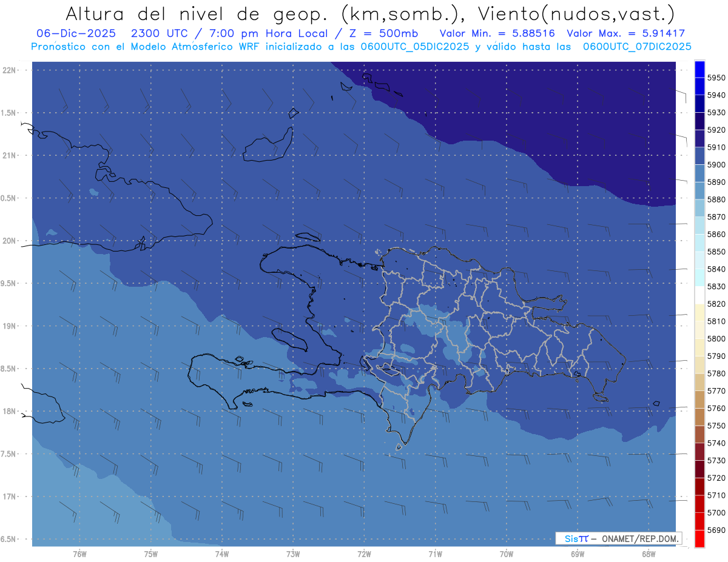Click the '73W' longitude label
The image size is (728, 562).
tap(293, 554)
